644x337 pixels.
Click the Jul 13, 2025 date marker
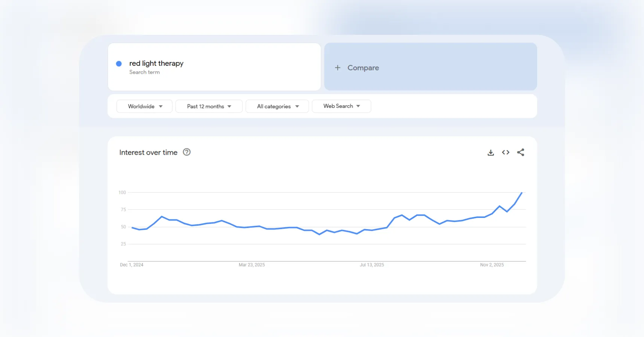(372, 265)
